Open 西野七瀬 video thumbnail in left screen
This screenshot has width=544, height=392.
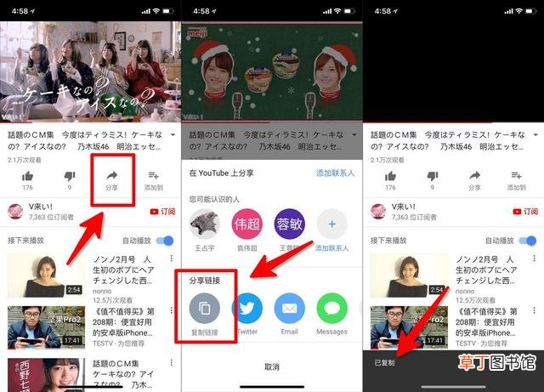(x=46, y=375)
